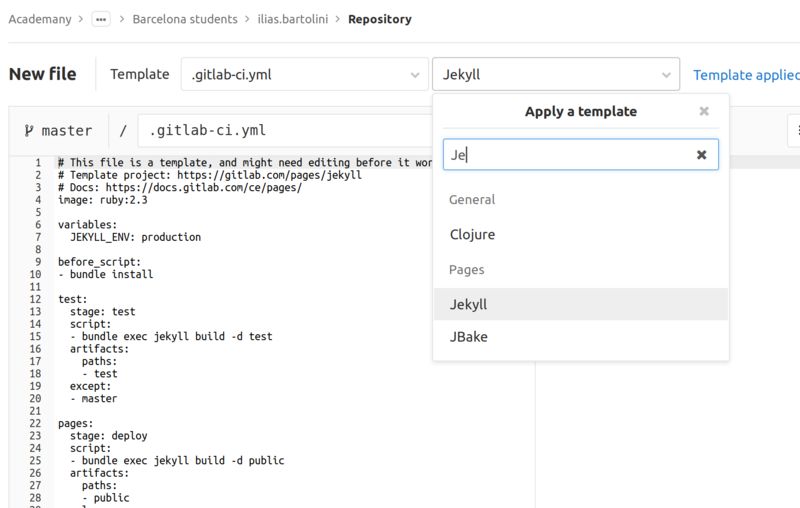Viewport: 800px width, 508px height.
Task: Click the file name input field
Action: coord(280,131)
